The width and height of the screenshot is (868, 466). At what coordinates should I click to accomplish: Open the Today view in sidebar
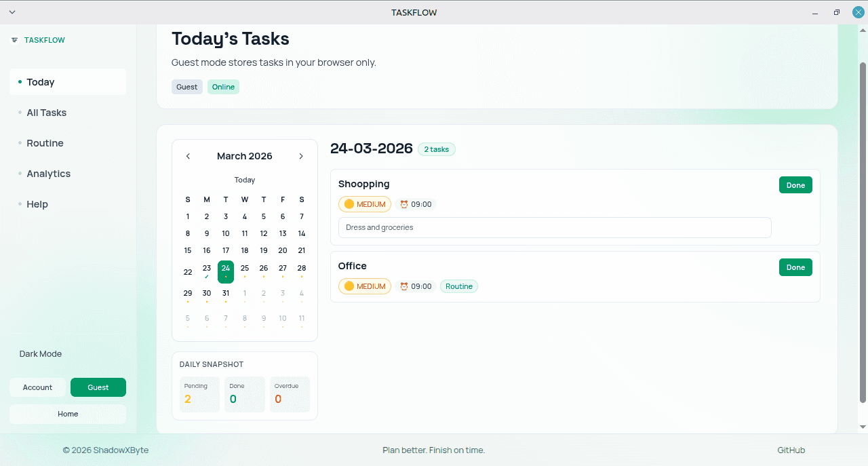pyautogui.click(x=68, y=82)
